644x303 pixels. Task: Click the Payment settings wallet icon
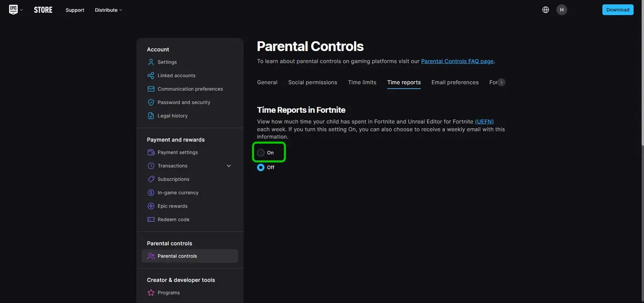click(151, 152)
